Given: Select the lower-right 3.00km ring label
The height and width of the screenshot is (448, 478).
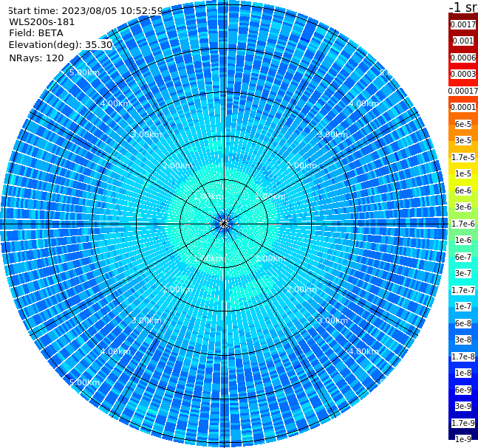Looking at the screenshot, I should click(x=332, y=320).
